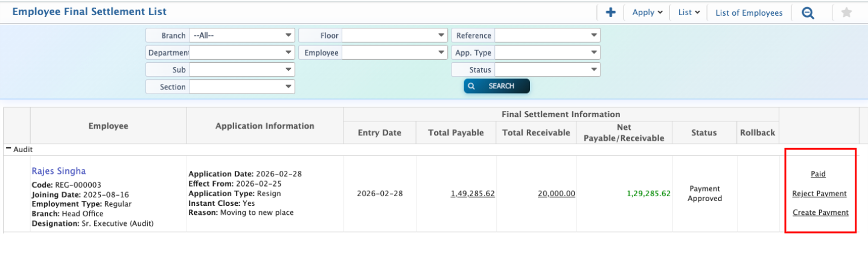Open the Status filter dropdown
The image size is (868, 253).
(x=547, y=70)
